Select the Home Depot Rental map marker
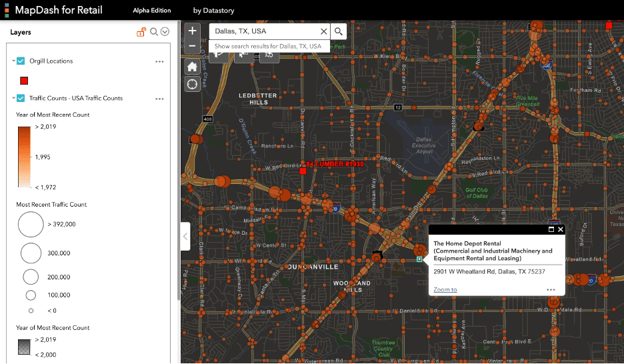 [419, 259]
